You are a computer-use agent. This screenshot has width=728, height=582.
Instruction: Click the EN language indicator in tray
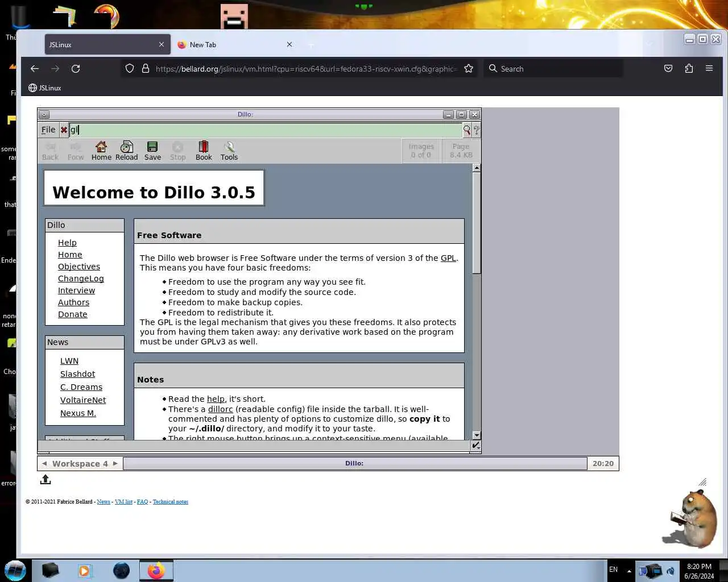coord(613,569)
